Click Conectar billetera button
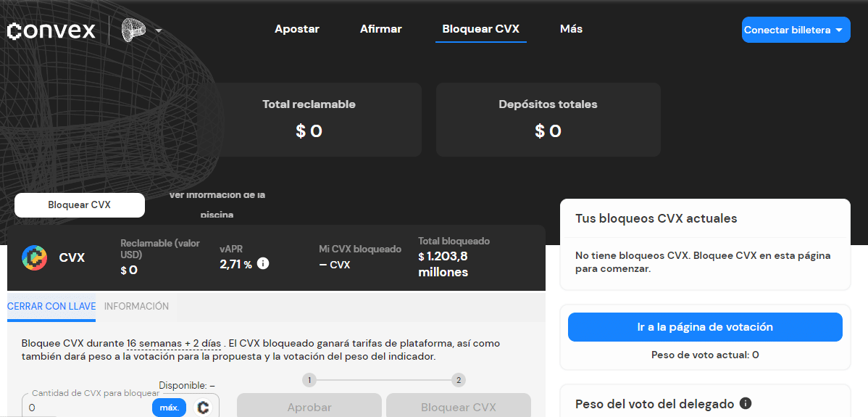This screenshot has width=868, height=417. (x=796, y=30)
